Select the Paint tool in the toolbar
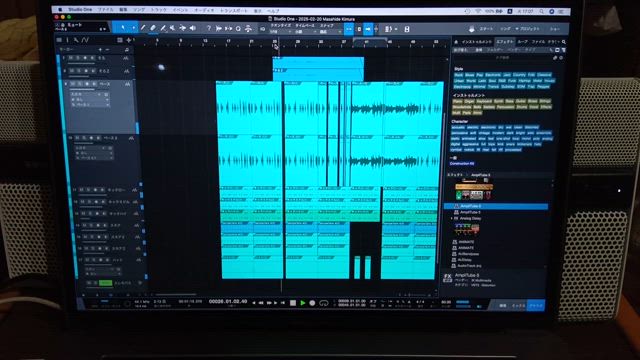Screen dimensions: 640x360 (163, 28)
